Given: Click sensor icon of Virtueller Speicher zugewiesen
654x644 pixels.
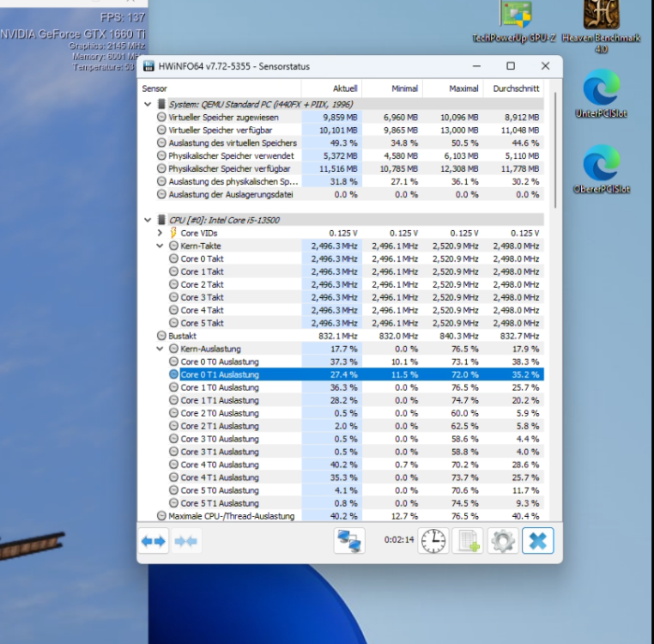Looking at the screenshot, I should point(161,117).
